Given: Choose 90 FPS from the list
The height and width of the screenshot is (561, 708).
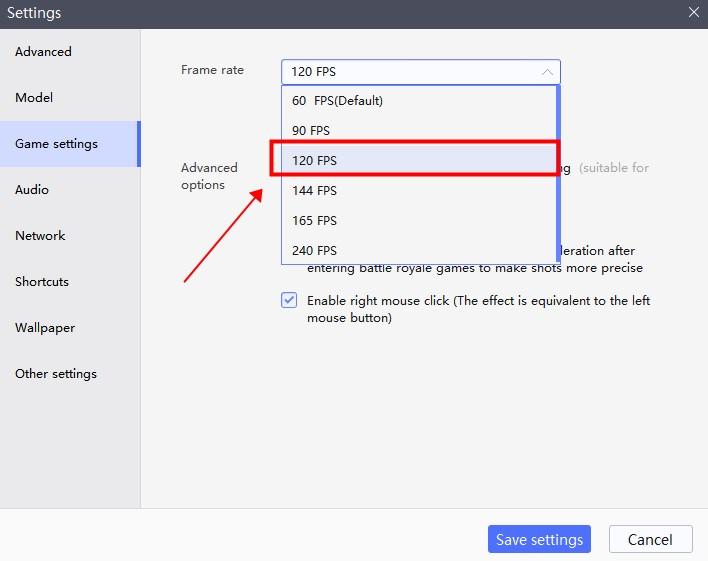Looking at the screenshot, I should click(x=419, y=131).
